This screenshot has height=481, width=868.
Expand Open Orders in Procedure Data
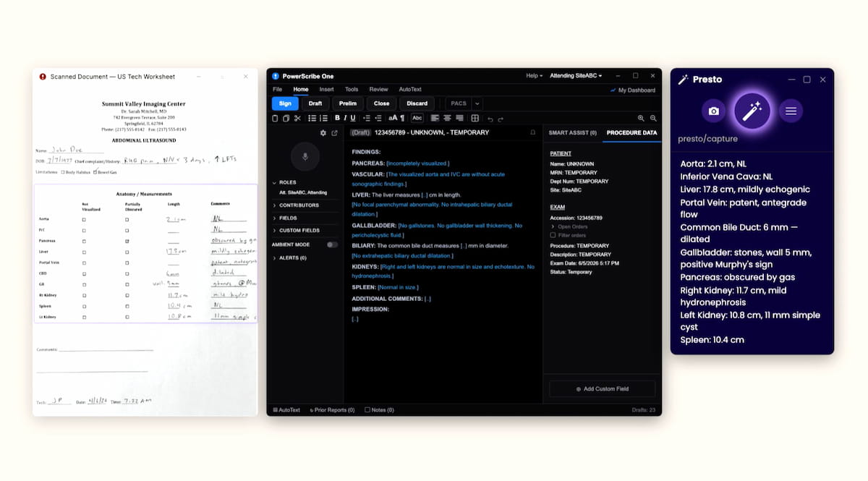pyautogui.click(x=569, y=226)
